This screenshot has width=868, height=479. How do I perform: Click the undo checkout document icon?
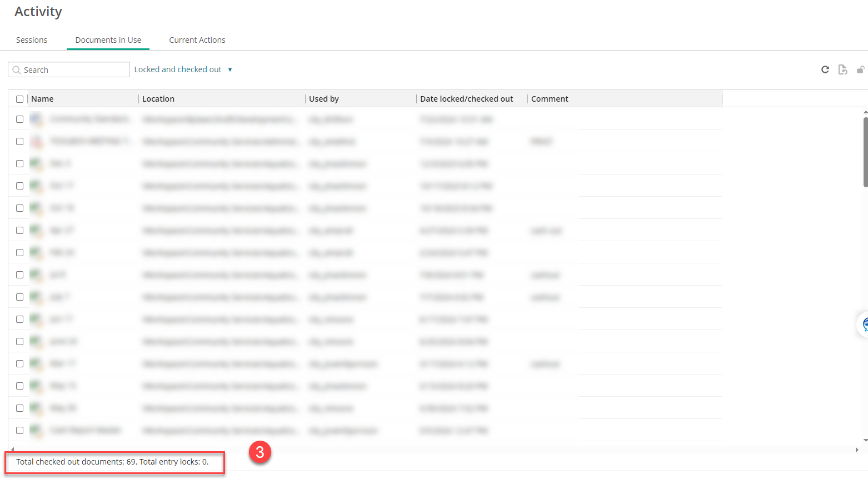(x=843, y=69)
